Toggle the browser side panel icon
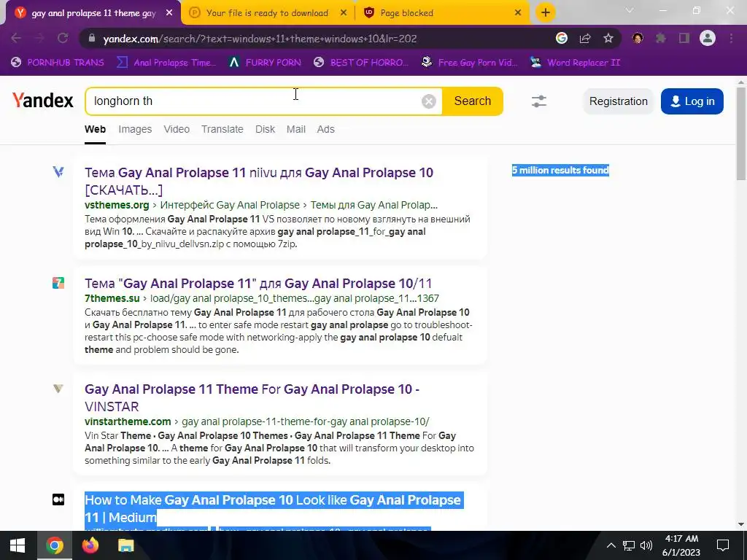This screenshot has width=747, height=560. pyautogui.click(x=684, y=39)
